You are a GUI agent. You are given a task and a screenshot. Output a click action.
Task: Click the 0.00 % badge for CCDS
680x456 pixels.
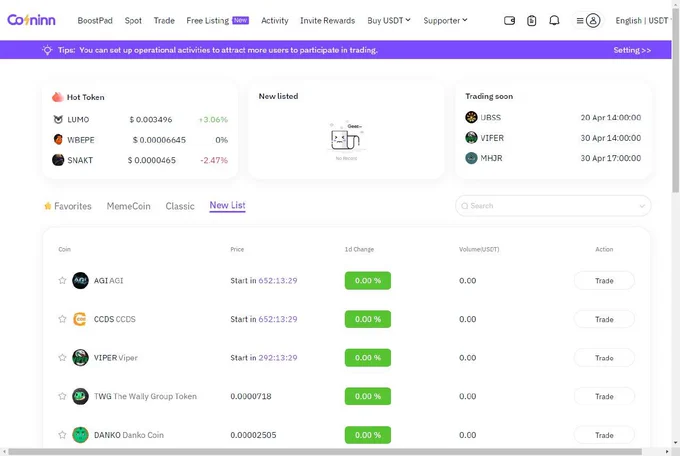tap(368, 319)
